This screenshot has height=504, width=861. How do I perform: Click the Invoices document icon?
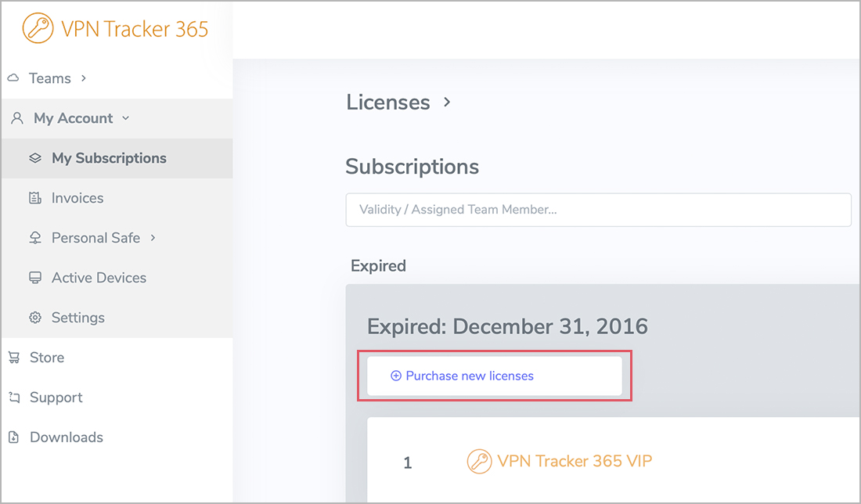[x=34, y=198]
